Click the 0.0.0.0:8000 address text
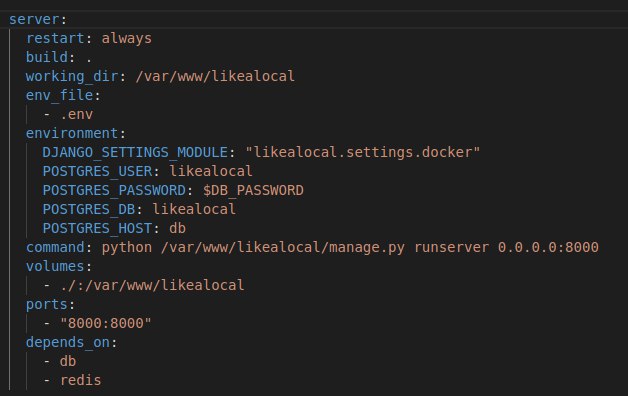The height and width of the screenshot is (396, 628). pyautogui.click(x=548, y=247)
